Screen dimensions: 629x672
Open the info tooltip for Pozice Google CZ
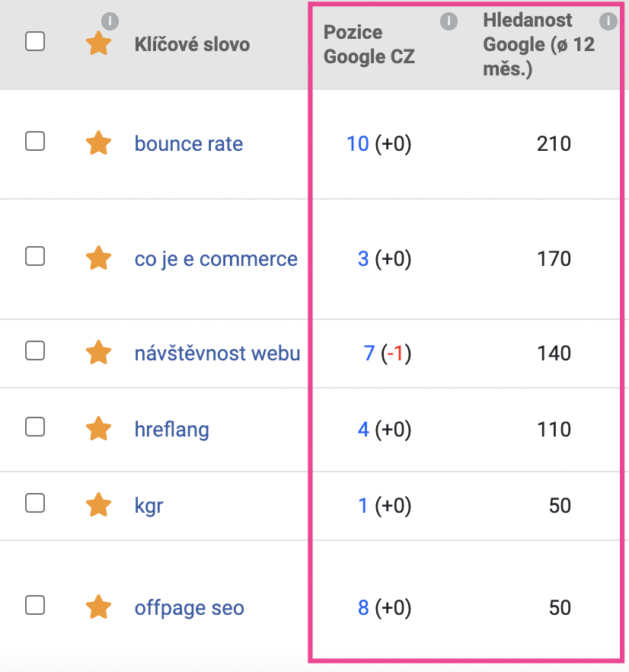[x=449, y=21]
